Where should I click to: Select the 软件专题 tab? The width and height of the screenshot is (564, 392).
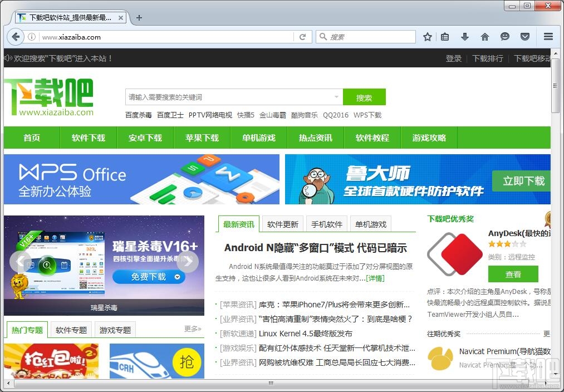pyautogui.click(x=71, y=330)
